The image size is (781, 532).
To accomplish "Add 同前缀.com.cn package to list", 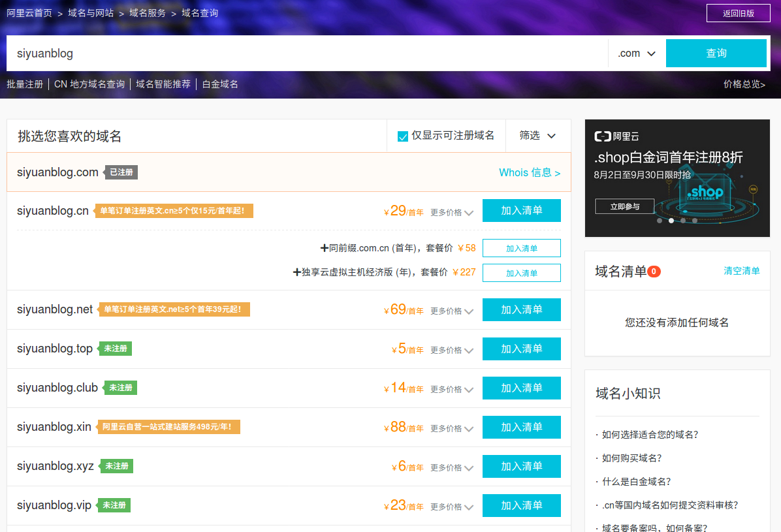I will coord(522,248).
